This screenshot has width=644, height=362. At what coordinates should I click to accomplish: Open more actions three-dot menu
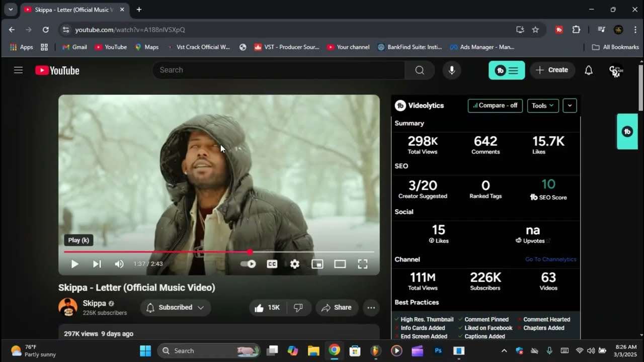[x=371, y=308]
